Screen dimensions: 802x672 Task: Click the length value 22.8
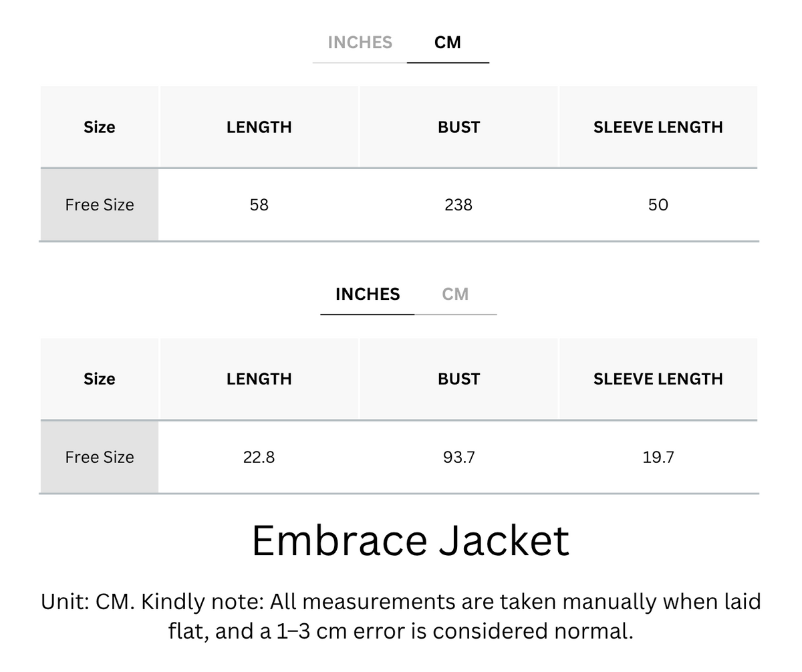pos(259,457)
